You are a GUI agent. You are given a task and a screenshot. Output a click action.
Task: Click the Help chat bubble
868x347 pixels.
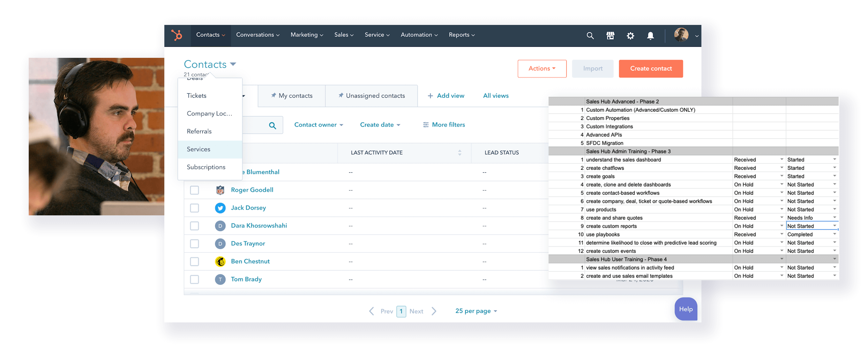click(686, 309)
